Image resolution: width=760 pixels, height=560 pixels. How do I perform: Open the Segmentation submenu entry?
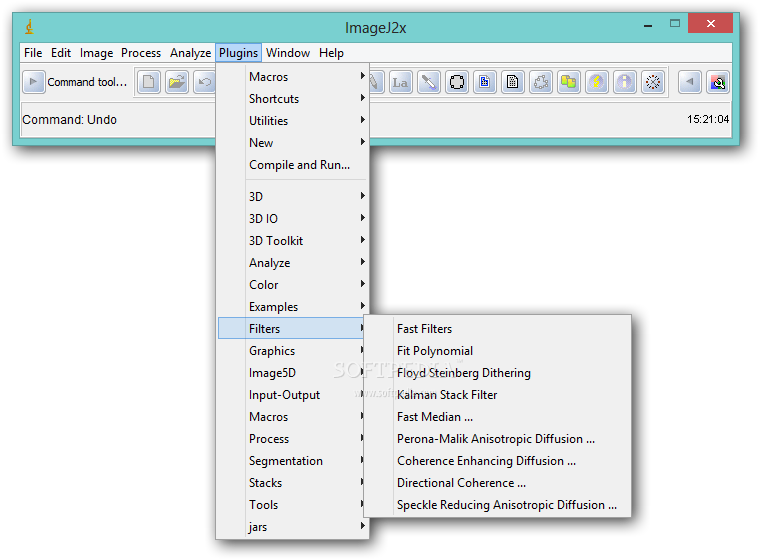point(293,461)
